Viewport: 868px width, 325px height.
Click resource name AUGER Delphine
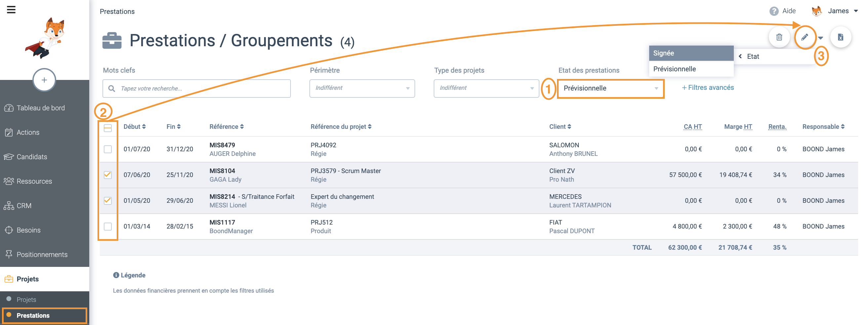[232, 154]
